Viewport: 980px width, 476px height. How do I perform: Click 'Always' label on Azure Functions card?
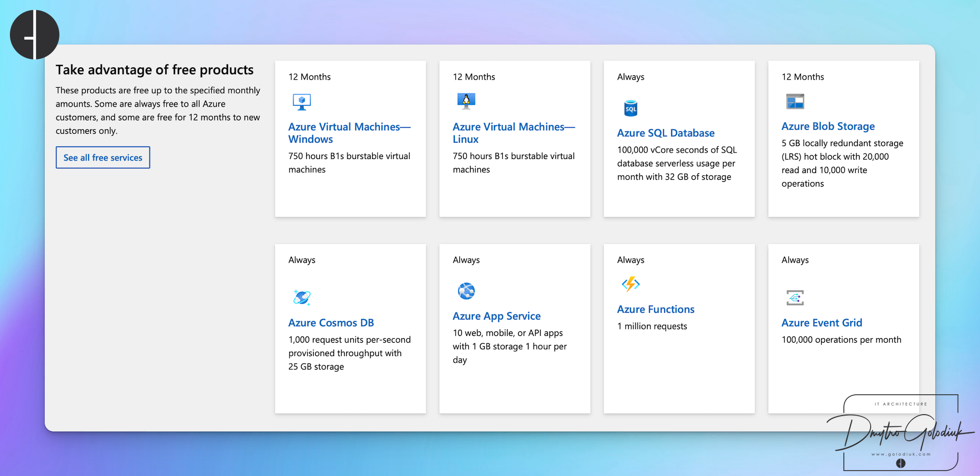(631, 260)
